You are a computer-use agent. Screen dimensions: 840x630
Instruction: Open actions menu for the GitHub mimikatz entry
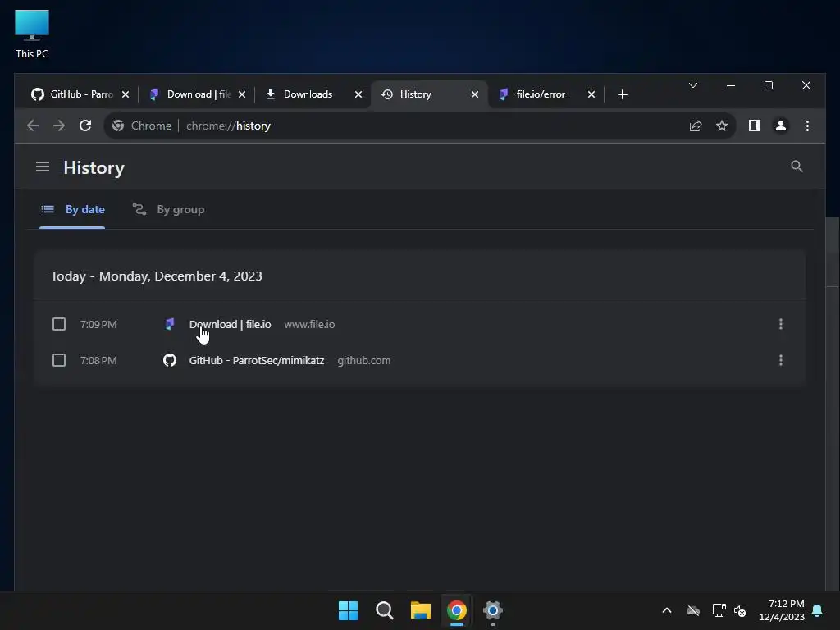tap(781, 361)
